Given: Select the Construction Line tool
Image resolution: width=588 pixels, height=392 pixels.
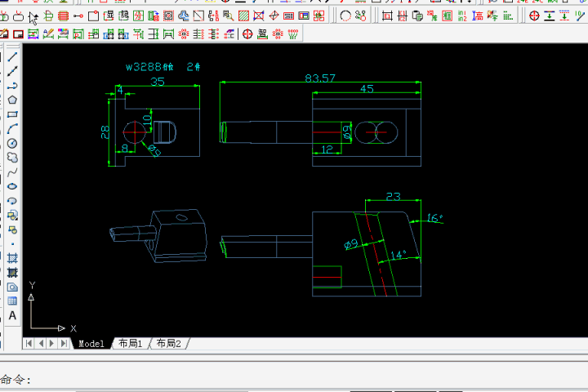Looking at the screenshot, I should coord(12,71).
